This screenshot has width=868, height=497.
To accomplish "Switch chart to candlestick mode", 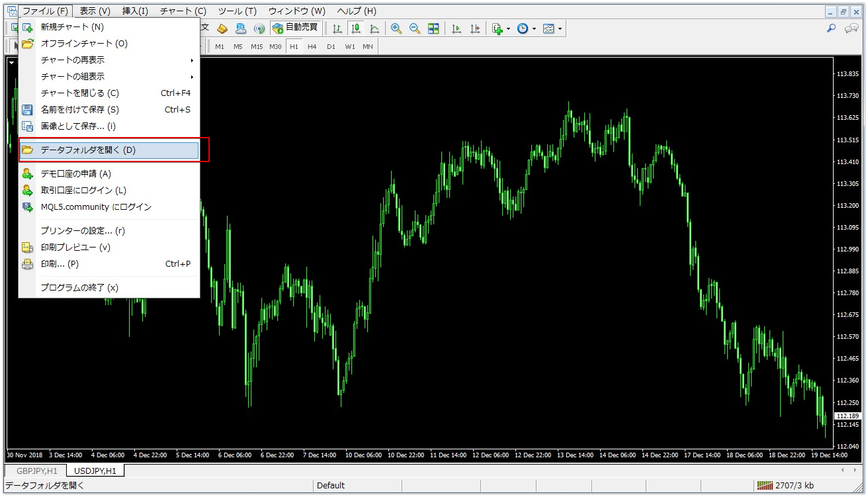I will 356,28.
